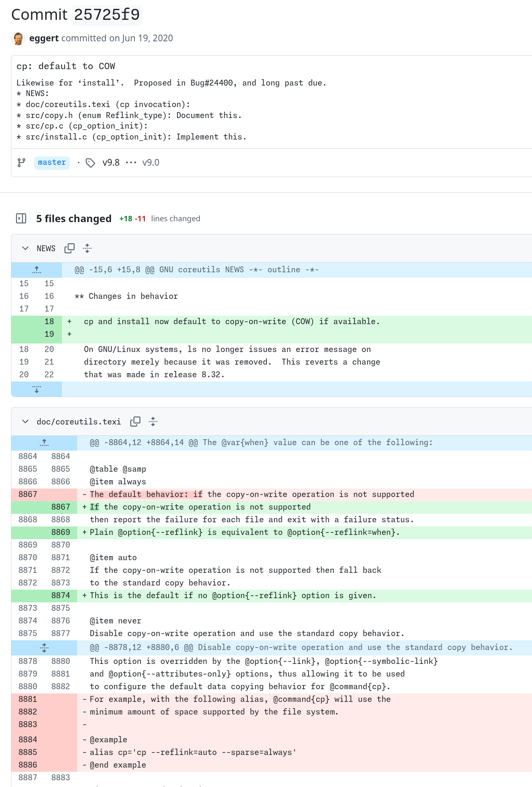Click the +18 additions count
This screenshot has width=532, height=787.
[x=126, y=219]
